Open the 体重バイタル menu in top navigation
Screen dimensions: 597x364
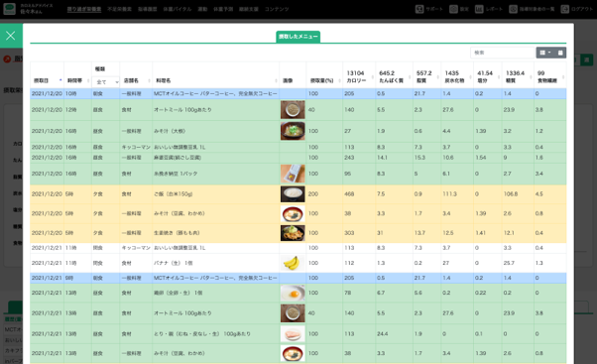[x=178, y=9]
